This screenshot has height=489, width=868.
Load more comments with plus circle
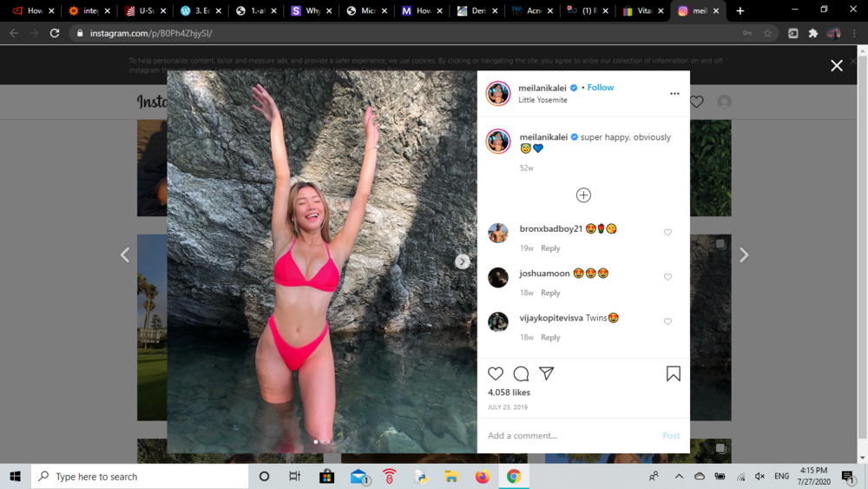click(x=583, y=195)
